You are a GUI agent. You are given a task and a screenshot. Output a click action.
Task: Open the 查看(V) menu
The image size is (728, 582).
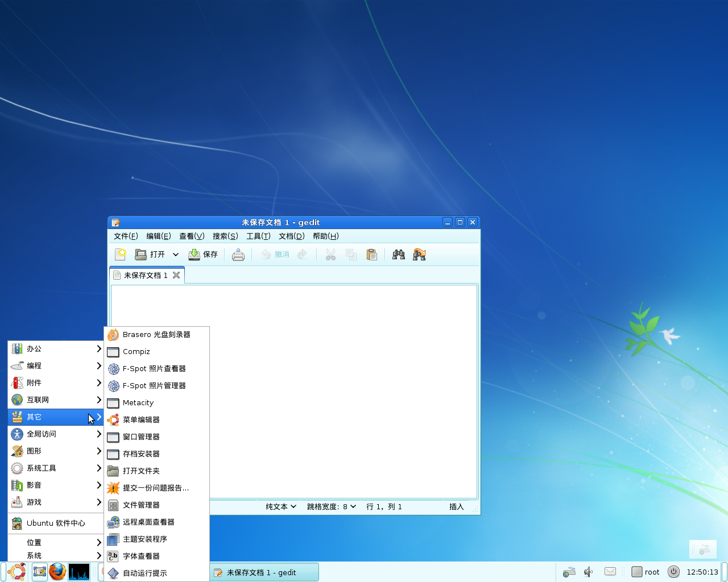click(x=192, y=236)
